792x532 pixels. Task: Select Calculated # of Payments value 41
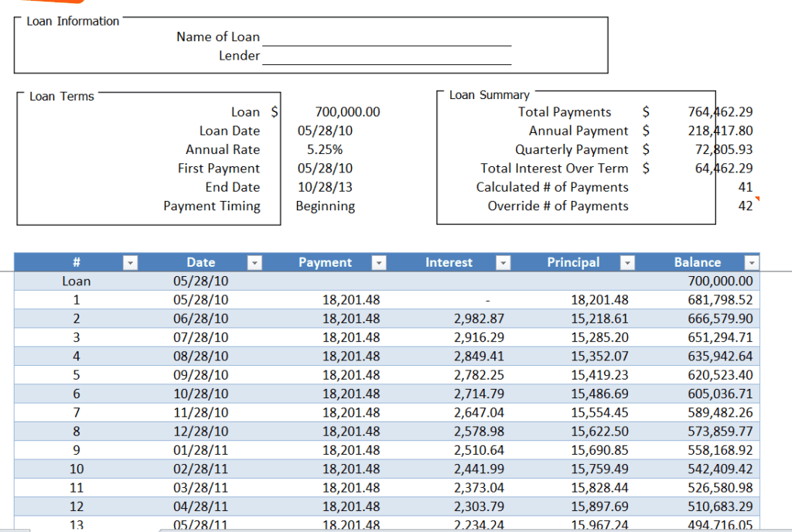pos(746,187)
